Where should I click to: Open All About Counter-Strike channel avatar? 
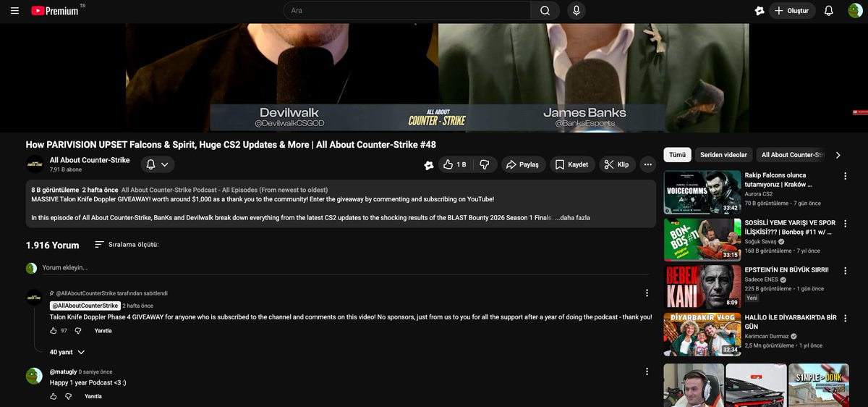coord(35,164)
